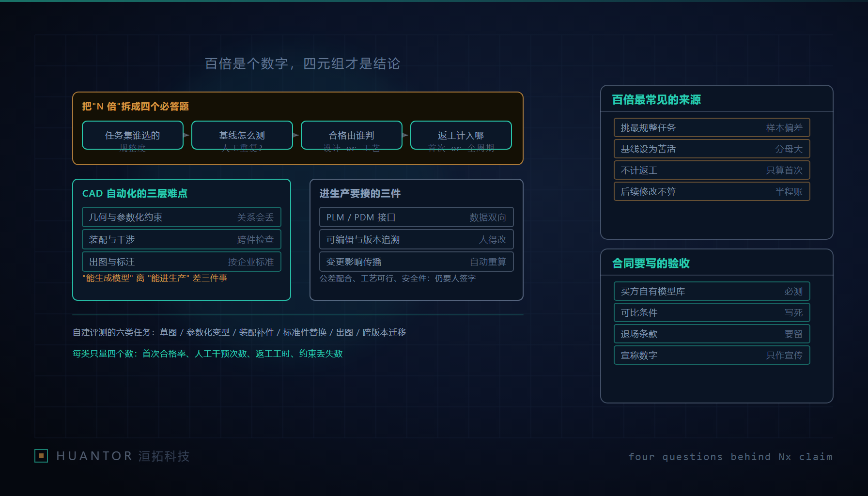
Task: Click the 后续修改不算 row
Action: 712,191
